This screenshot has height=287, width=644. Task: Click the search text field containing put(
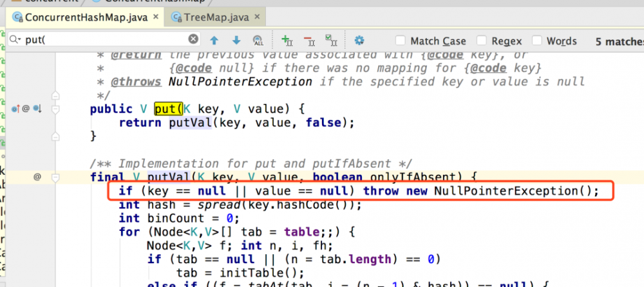tap(105, 39)
